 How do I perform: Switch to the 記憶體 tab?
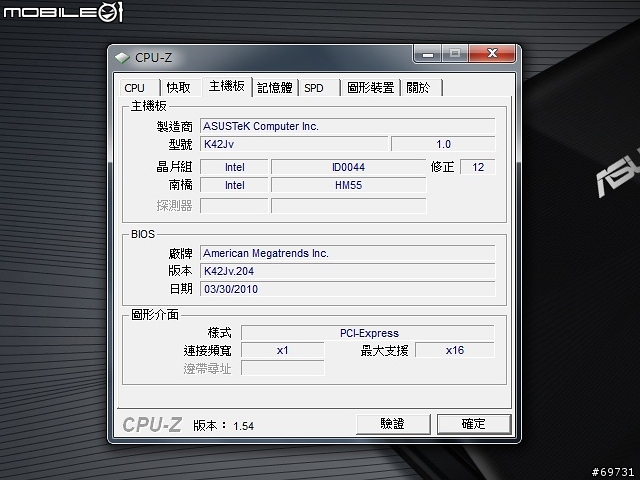275,88
